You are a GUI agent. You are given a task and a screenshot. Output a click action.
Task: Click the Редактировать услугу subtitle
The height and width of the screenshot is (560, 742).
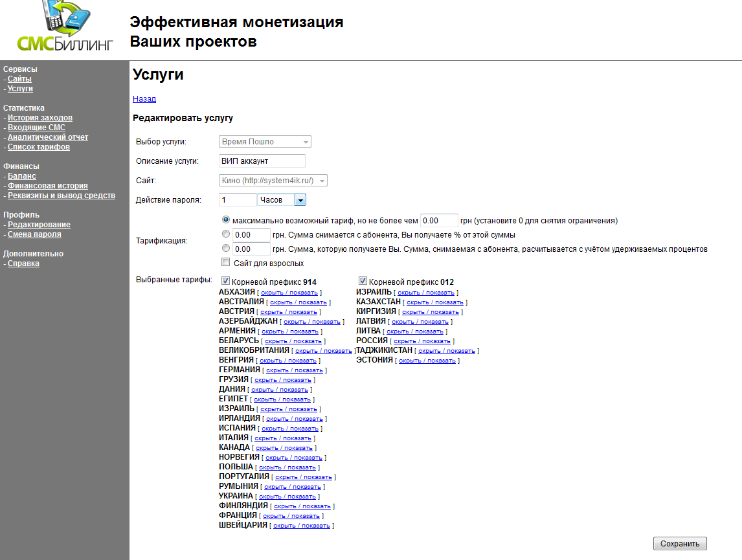point(183,118)
